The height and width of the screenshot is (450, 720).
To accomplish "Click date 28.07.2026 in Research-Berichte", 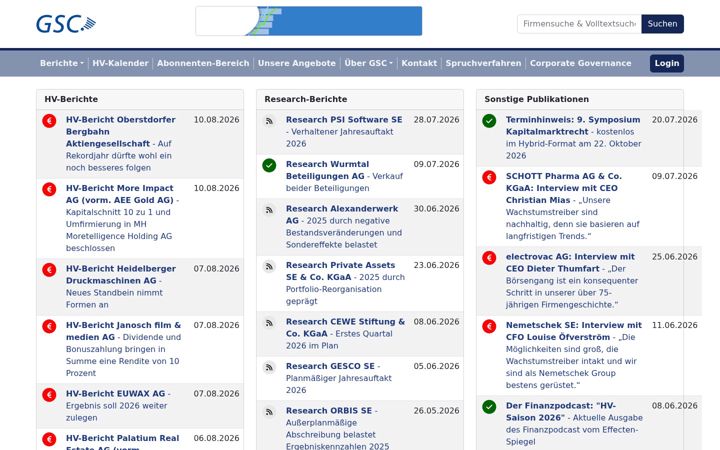I will pos(436,120).
